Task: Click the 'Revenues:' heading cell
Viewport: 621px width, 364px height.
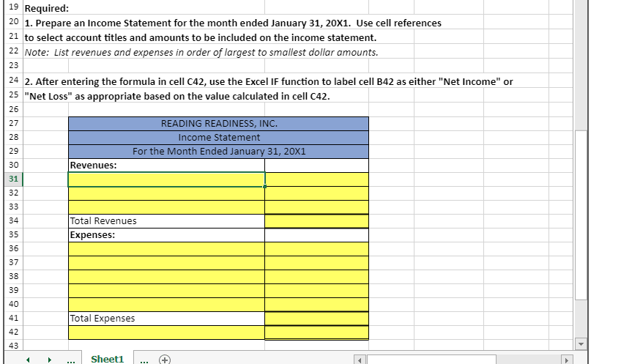Action: (166, 166)
